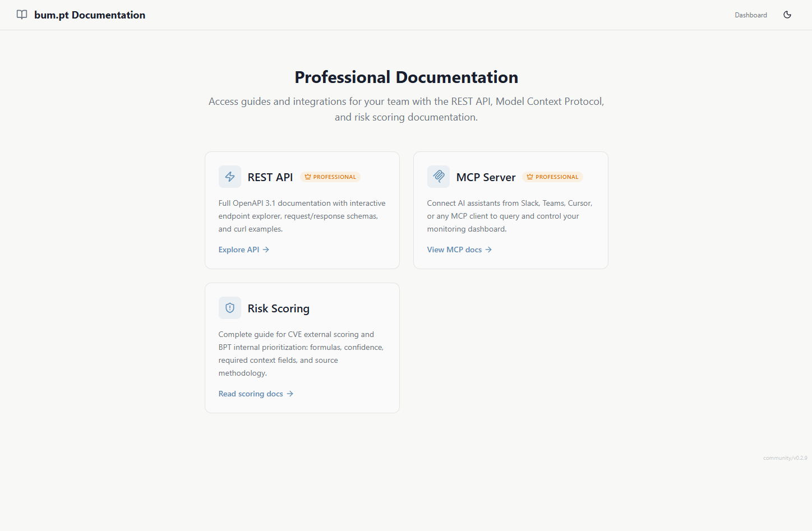
Task: Click the arrow icon after Read scoring docs
Action: coord(290,394)
